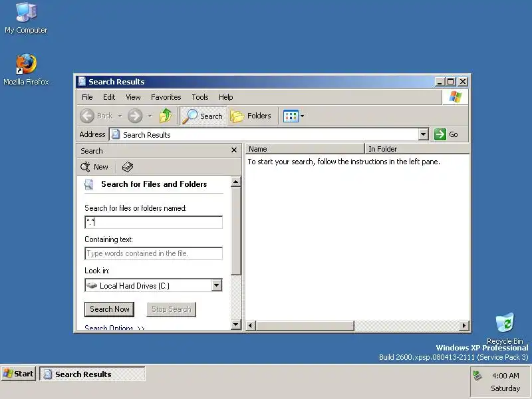Click the system tray network icon
532x399 pixels.
click(477, 376)
